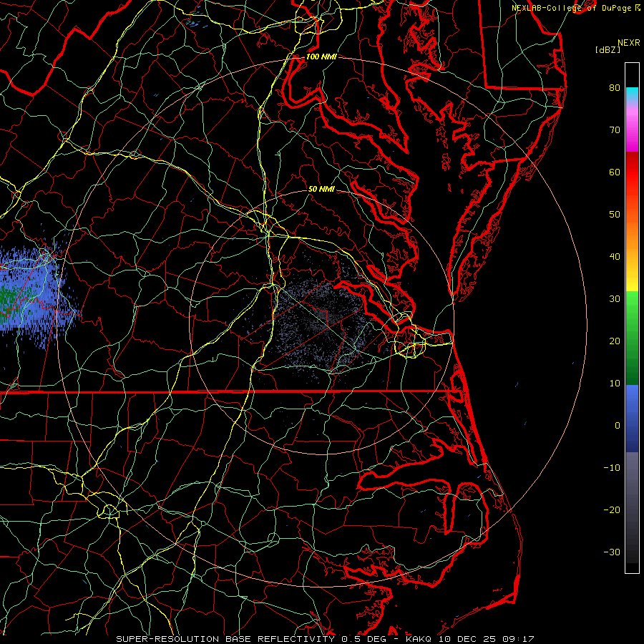Click the 50 dBZ scale value

[x=615, y=215]
